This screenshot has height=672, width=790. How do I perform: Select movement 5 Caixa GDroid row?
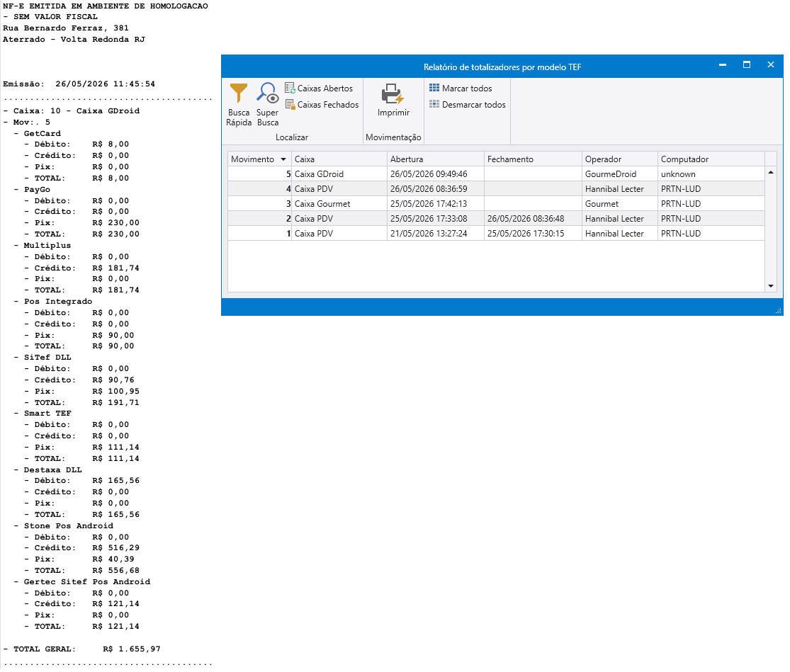[x=496, y=173]
